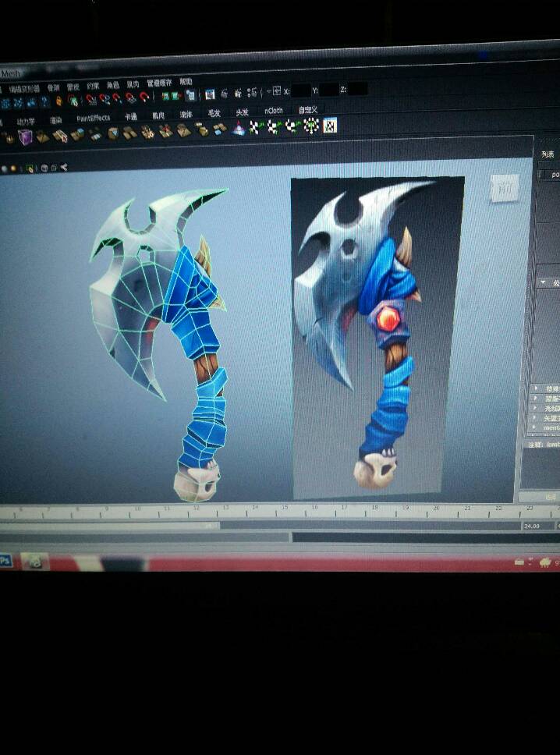Click the range slider bar below timeline
560x755 pixels.
110,526
